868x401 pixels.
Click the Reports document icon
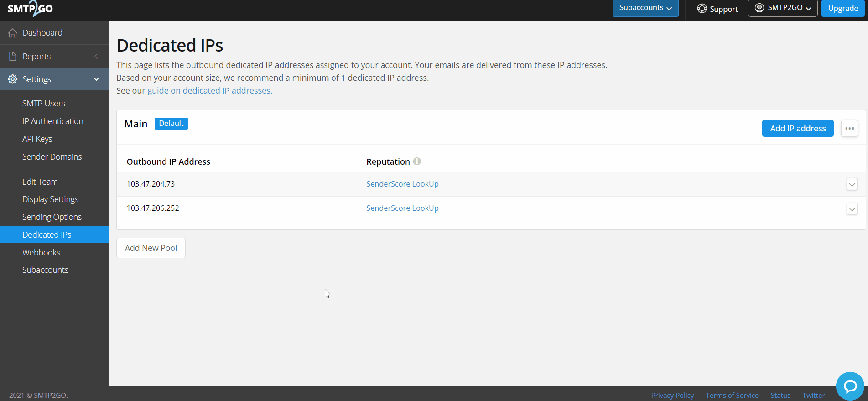(13, 56)
